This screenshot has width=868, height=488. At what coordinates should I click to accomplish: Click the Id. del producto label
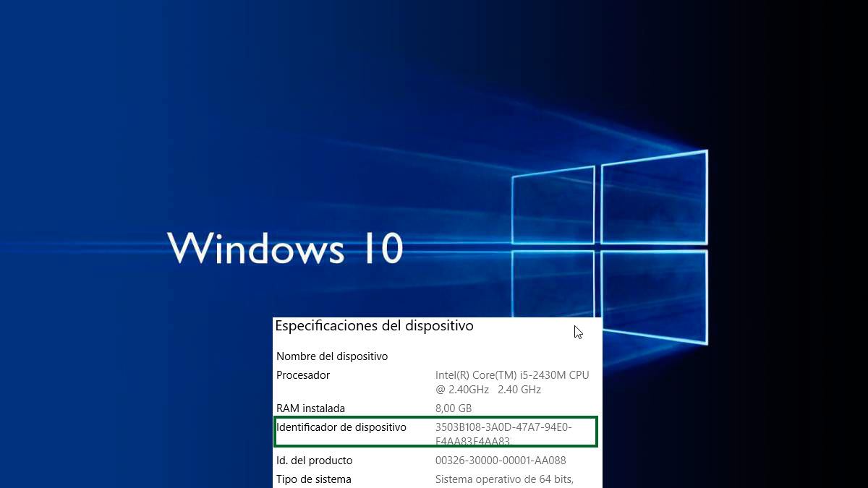coord(315,460)
